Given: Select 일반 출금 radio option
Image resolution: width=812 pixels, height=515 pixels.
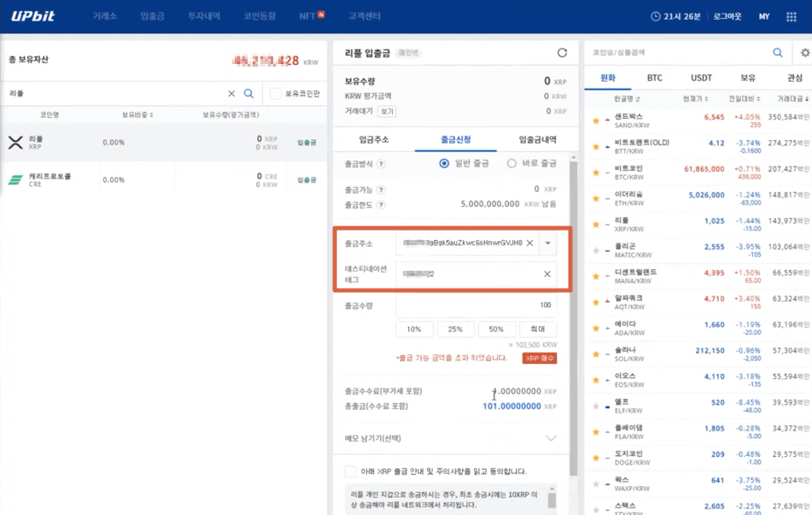Looking at the screenshot, I should click(x=444, y=163).
